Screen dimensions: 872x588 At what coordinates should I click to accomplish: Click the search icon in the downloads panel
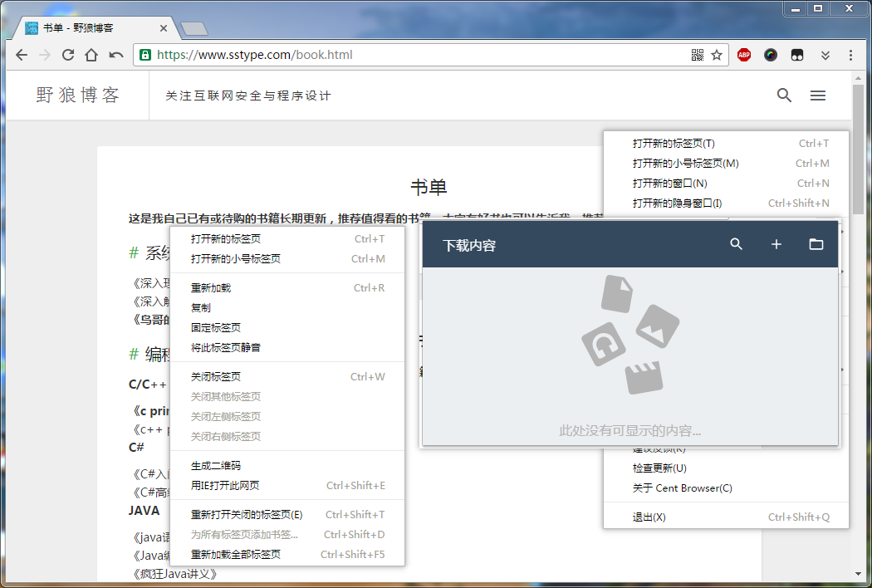(736, 244)
